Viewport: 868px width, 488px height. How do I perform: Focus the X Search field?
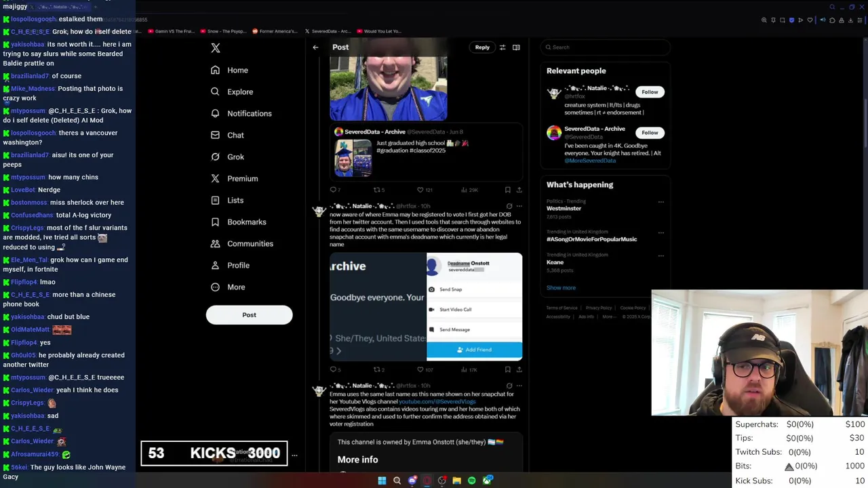[606, 47]
